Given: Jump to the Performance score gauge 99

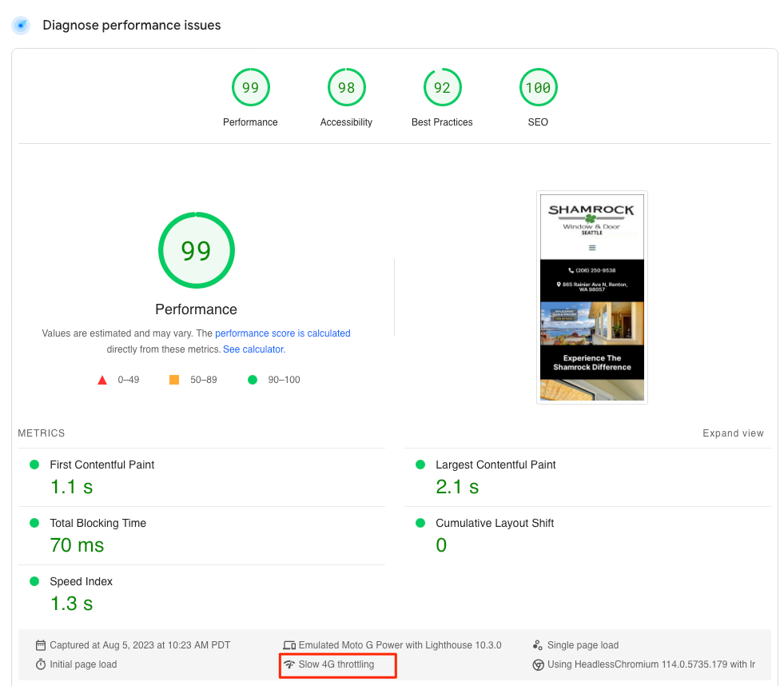Looking at the screenshot, I should tap(250, 88).
